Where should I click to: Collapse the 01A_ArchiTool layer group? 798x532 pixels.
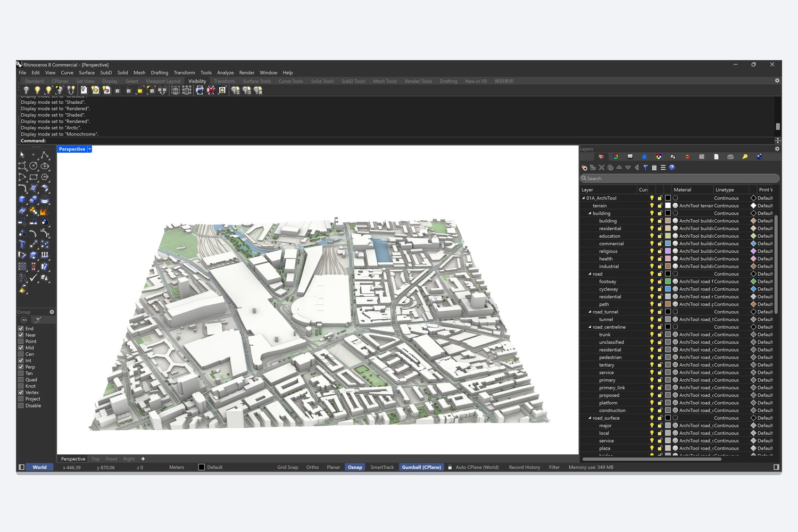pos(584,198)
